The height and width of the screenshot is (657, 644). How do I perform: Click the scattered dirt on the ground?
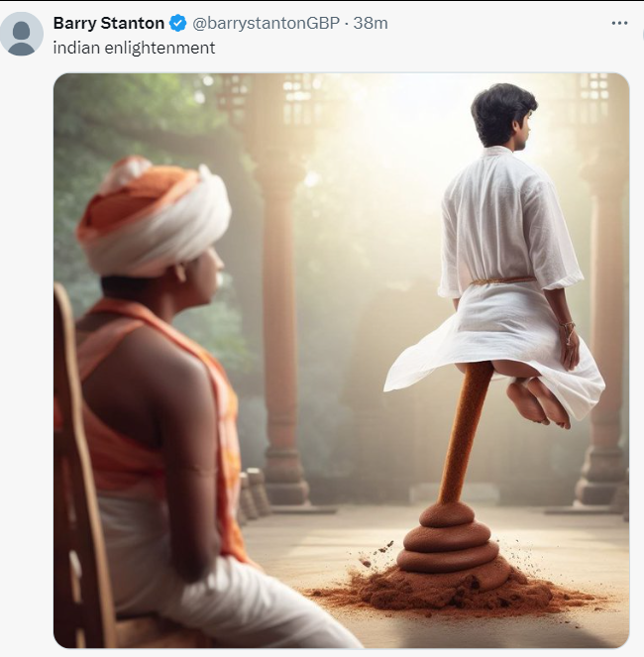pos(453,593)
